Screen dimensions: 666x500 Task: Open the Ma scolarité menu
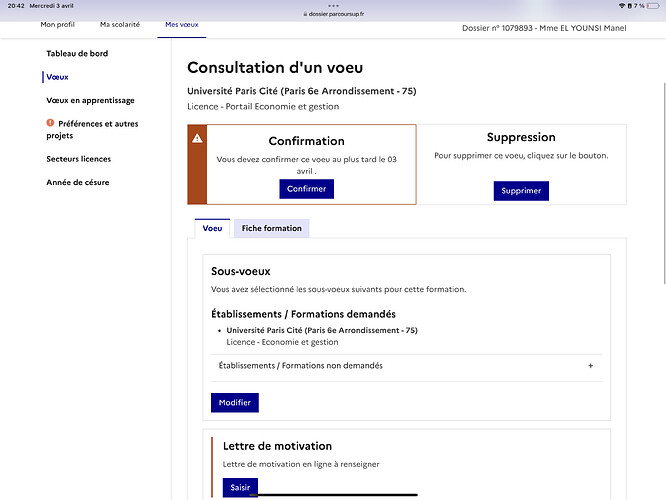(120, 25)
